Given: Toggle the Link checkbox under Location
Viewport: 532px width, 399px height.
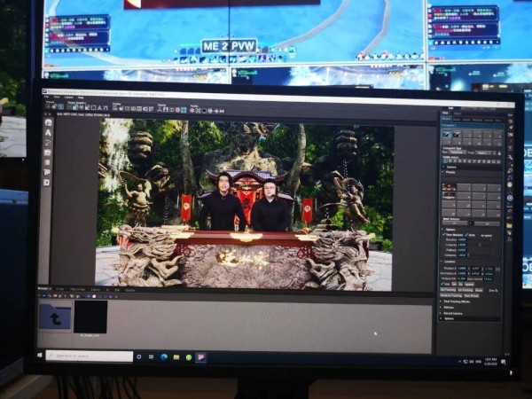Looking at the screenshot, I should point(442,284).
